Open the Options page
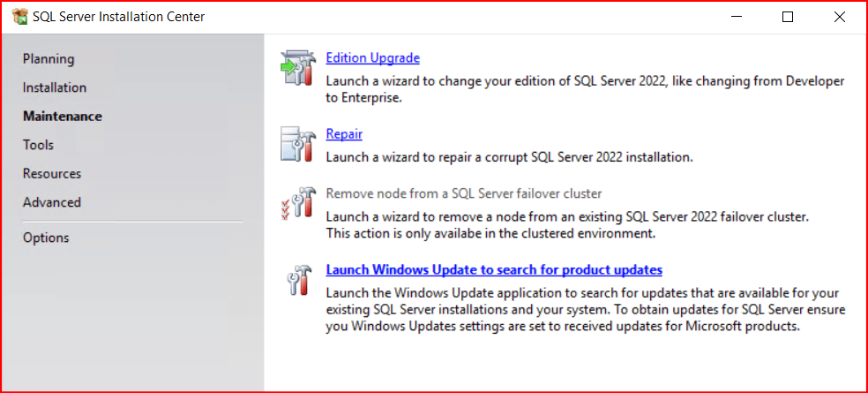Viewport: 868px width, 393px height. click(x=46, y=238)
